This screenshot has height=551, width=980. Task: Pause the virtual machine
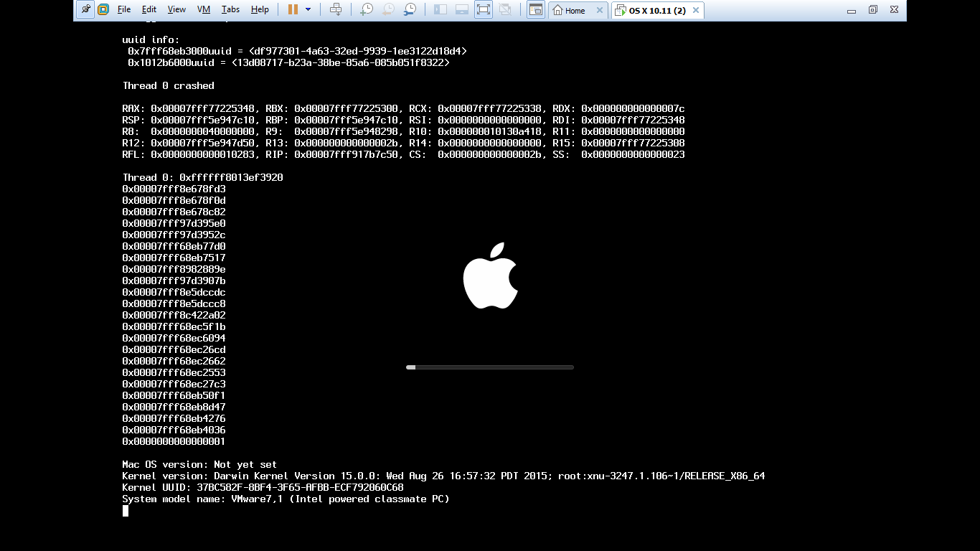(293, 9)
